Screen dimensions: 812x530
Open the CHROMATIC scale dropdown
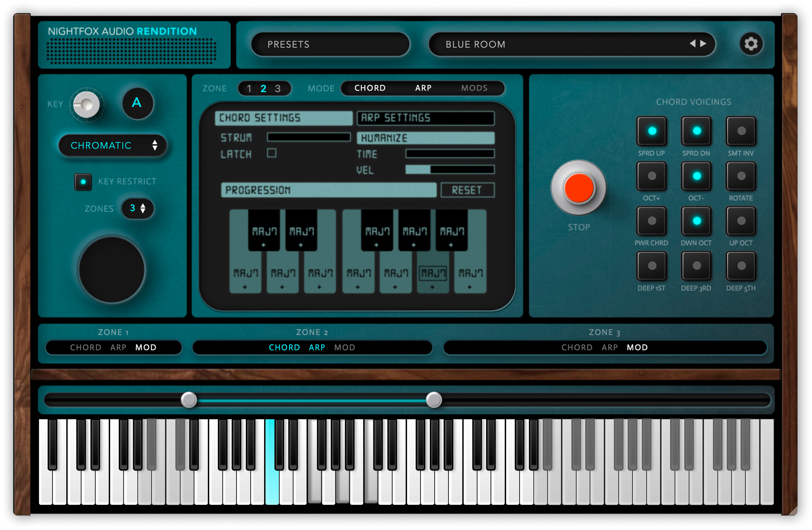pos(113,146)
